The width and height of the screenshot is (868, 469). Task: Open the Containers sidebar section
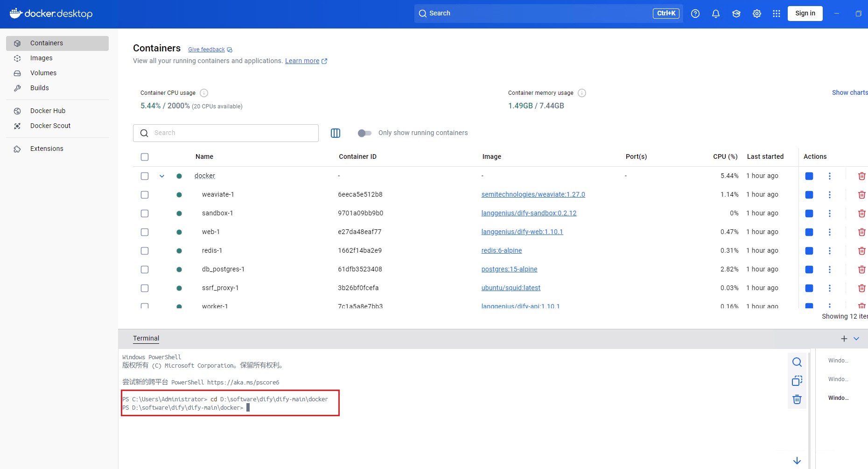(x=57, y=43)
